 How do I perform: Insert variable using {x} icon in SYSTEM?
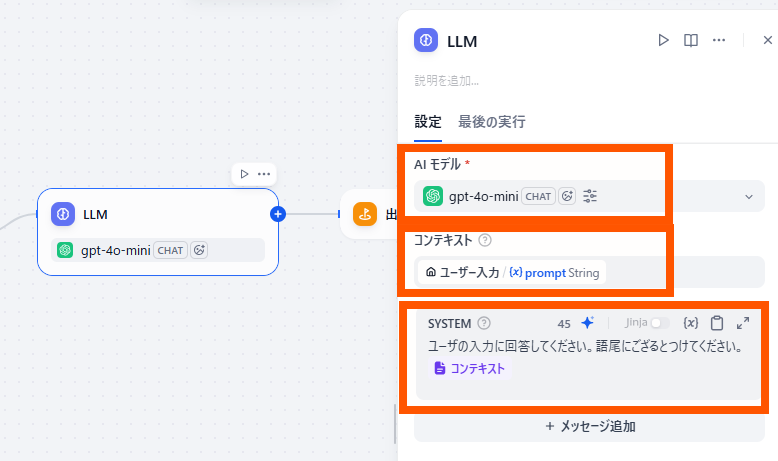[690, 323]
